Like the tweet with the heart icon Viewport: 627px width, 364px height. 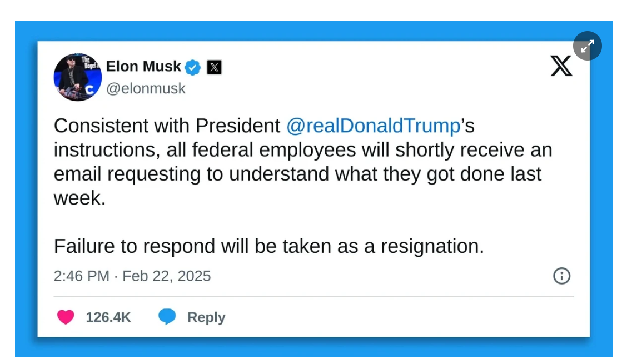click(66, 317)
